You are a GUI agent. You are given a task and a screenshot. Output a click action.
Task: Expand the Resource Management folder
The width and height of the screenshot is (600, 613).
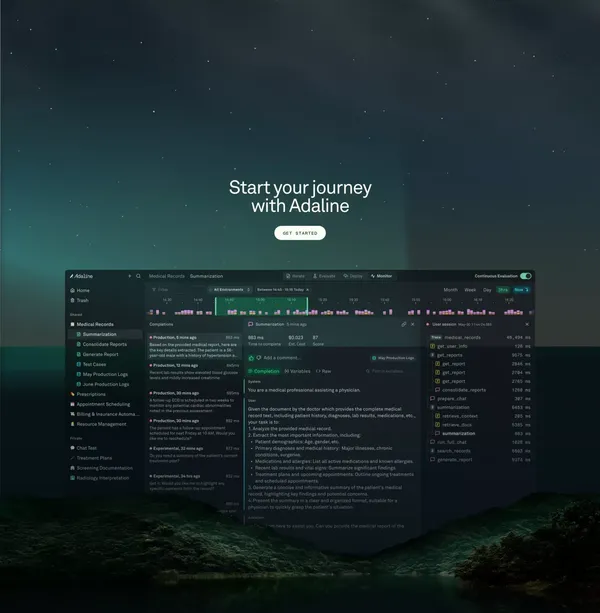tap(98, 424)
